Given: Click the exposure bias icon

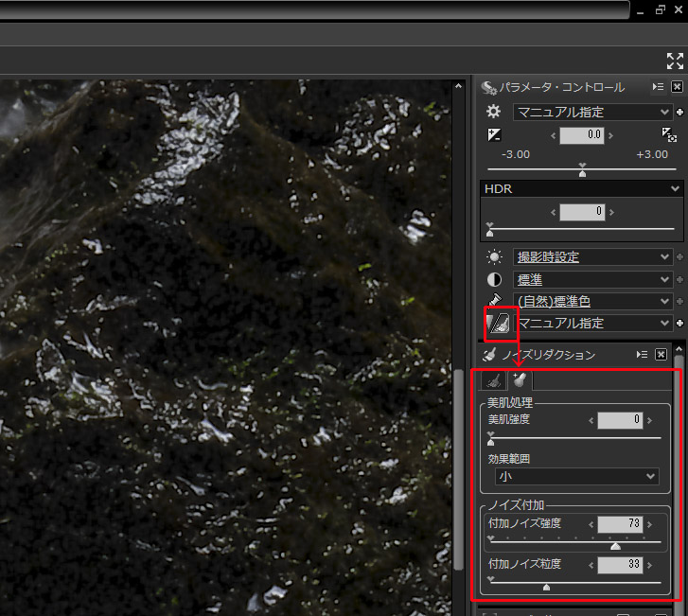Looking at the screenshot, I should [494, 134].
